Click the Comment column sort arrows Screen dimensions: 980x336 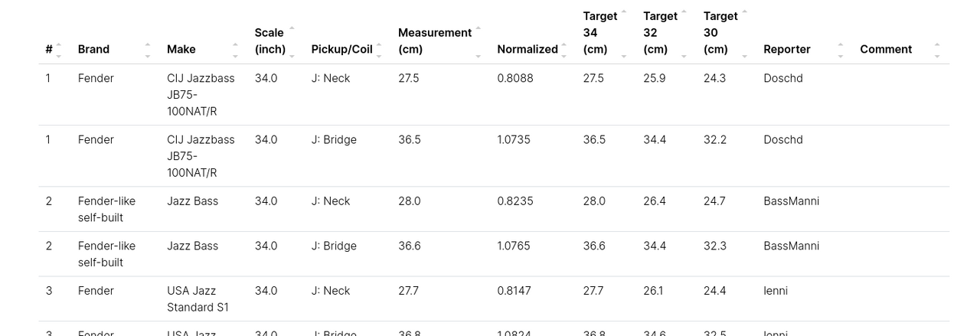coord(937,50)
